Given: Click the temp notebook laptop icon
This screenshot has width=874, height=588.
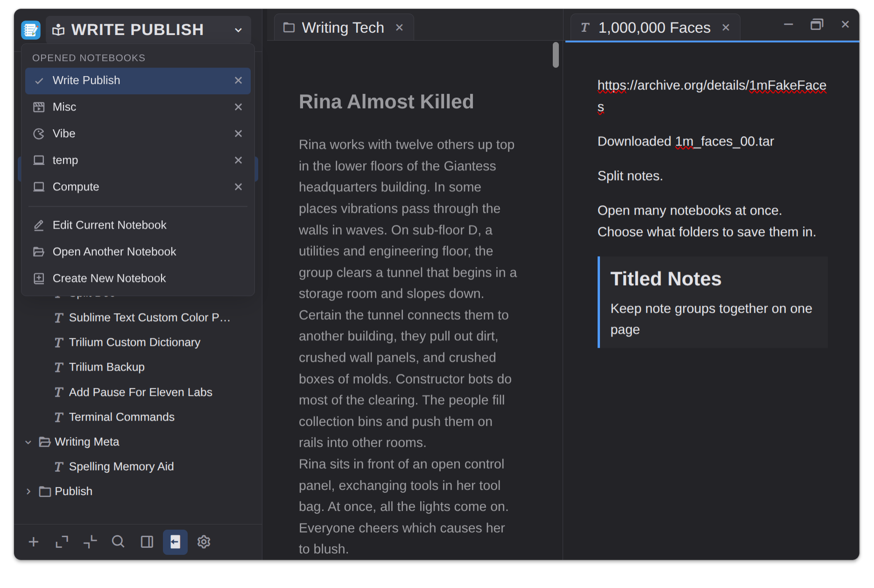Looking at the screenshot, I should tap(39, 161).
